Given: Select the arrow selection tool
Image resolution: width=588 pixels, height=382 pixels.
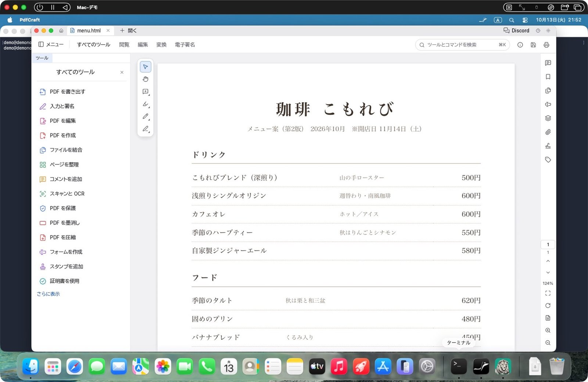Looking at the screenshot, I should pyautogui.click(x=146, y=67).
